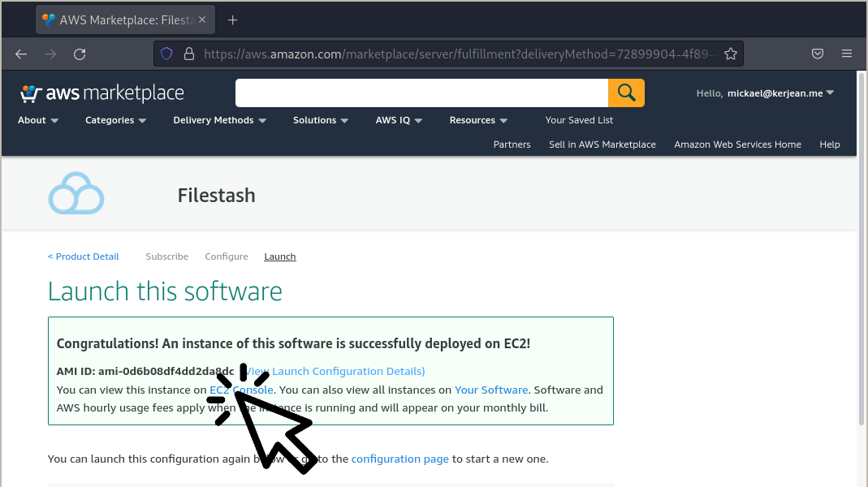
Task: Open Sell in AWS Marketplace
Action: tap(602, 144)
